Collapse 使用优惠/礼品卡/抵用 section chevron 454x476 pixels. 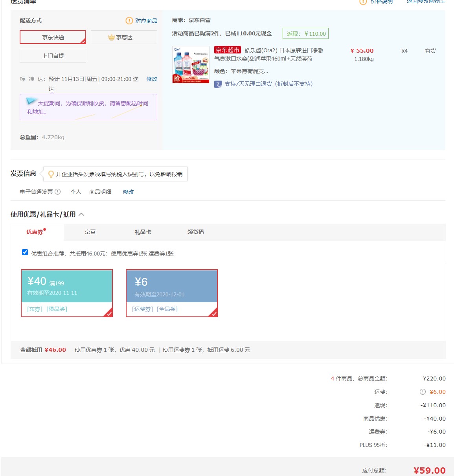pyautogui.click(x=81, y=214)
